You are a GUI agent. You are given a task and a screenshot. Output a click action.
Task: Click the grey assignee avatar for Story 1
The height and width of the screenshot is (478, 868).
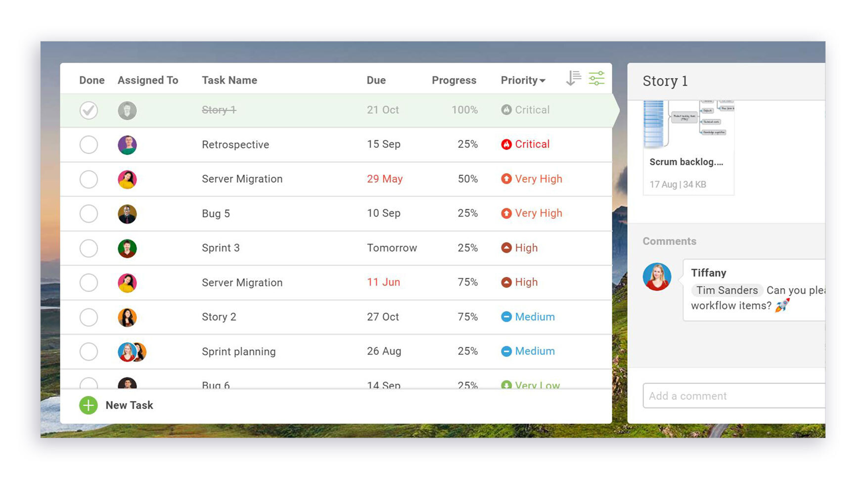point(127,110)
